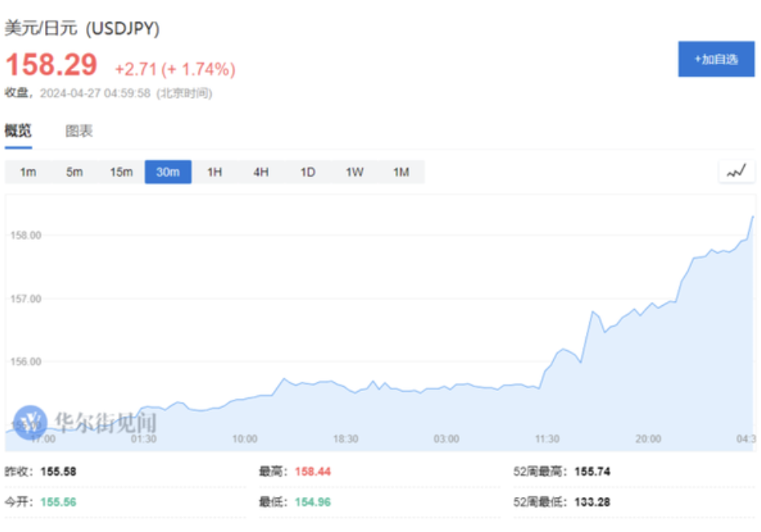761x532 pixels.
Task: Select the 30m interval button
Action: point(168,172)
